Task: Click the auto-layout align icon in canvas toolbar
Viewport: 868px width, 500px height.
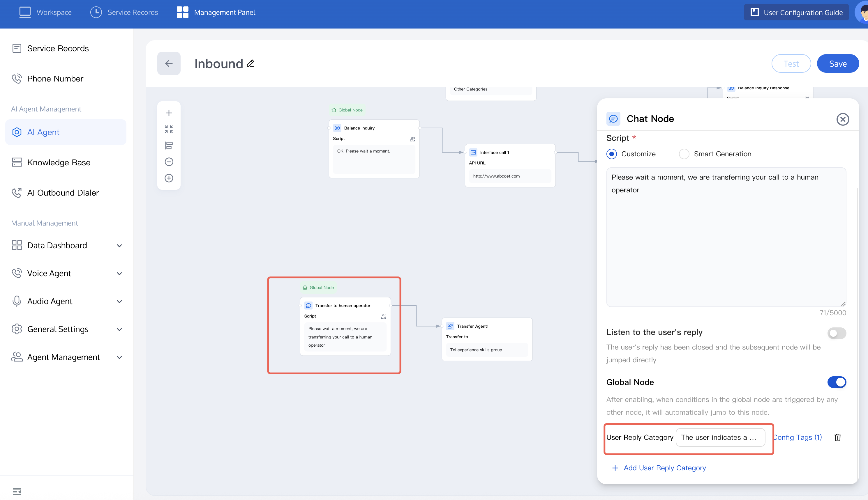Action: pos(169,146)
